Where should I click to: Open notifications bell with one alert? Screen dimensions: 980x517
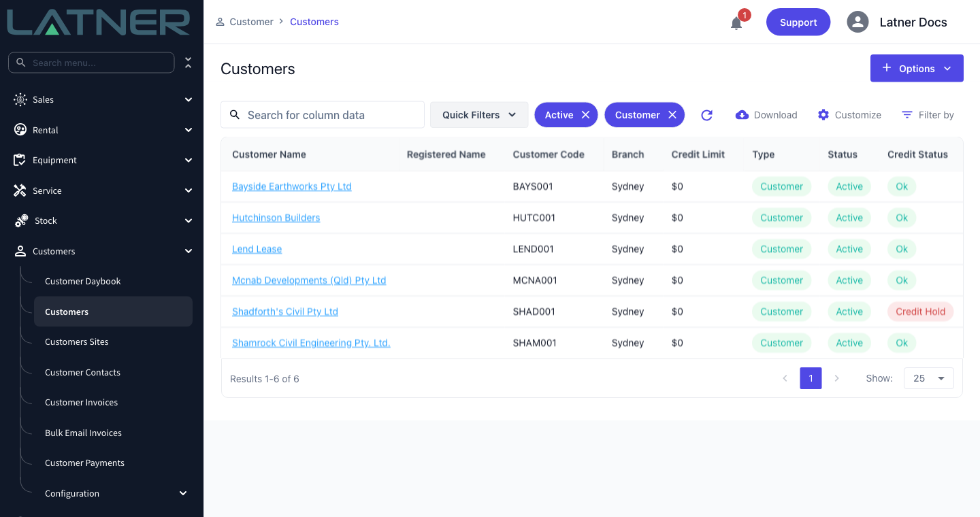click(736, 23)
